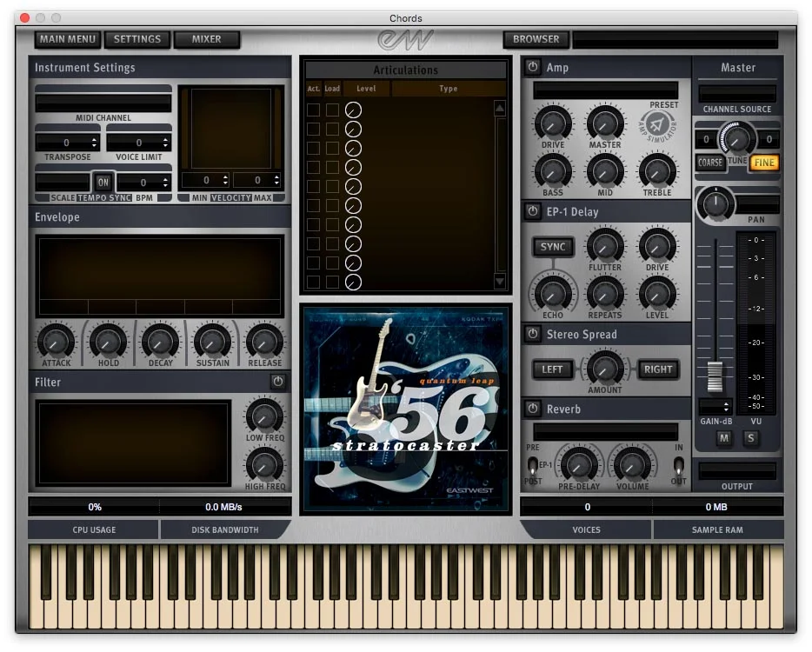Click the Stereo Spread RIGHT button
This screenshot has height=652, width=812.
(x=657, y=369)
